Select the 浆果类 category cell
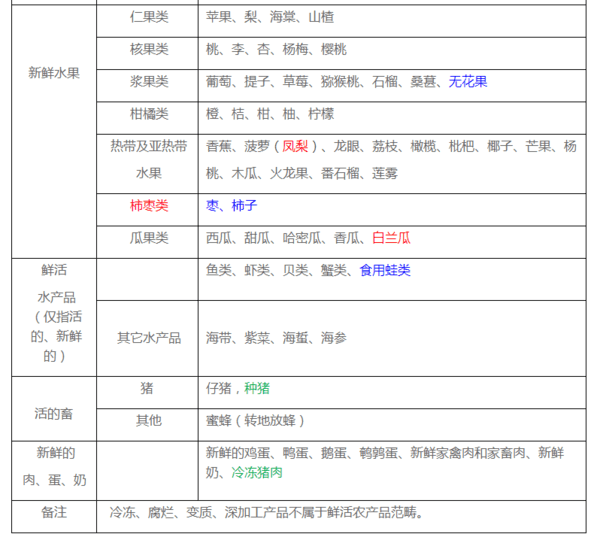The width and height of the screenshot is (600, 540). coord(149,82)
